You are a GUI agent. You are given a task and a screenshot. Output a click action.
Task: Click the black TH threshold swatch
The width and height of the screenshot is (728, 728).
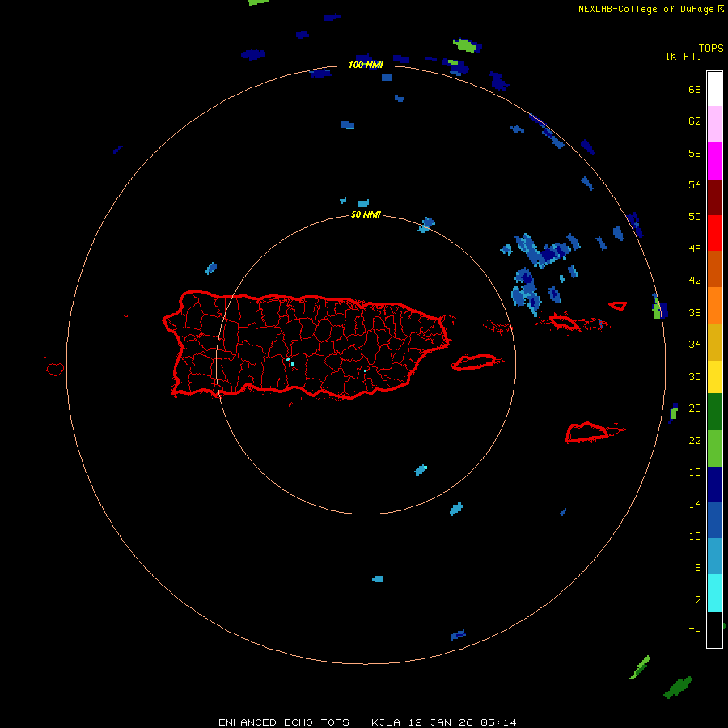[714, 629]
